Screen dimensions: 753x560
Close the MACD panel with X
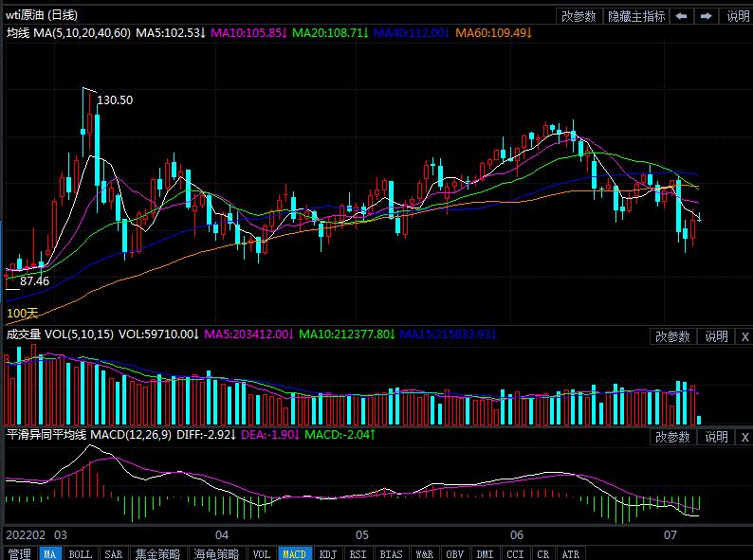(744, 437)
